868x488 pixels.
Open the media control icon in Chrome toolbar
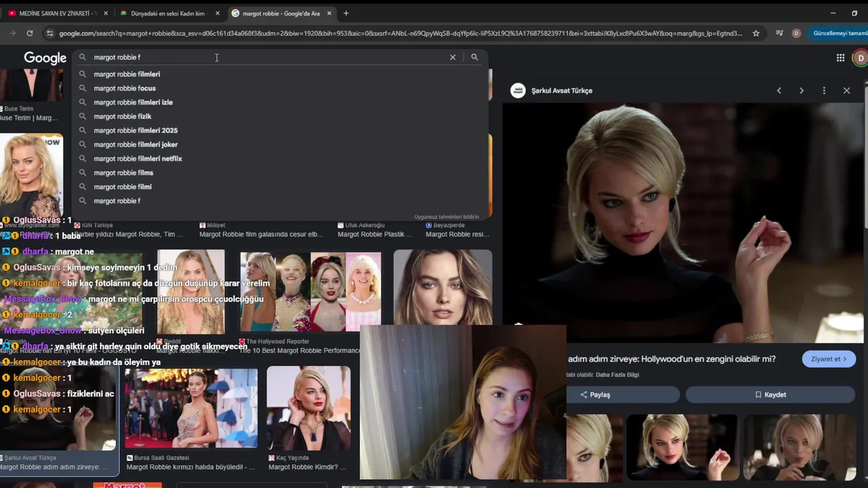click(x=779, y=33)
